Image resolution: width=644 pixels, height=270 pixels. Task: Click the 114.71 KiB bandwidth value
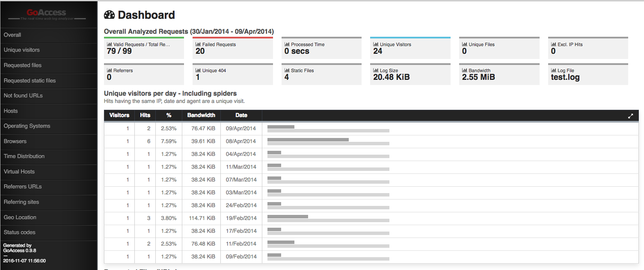pos(202,218)
